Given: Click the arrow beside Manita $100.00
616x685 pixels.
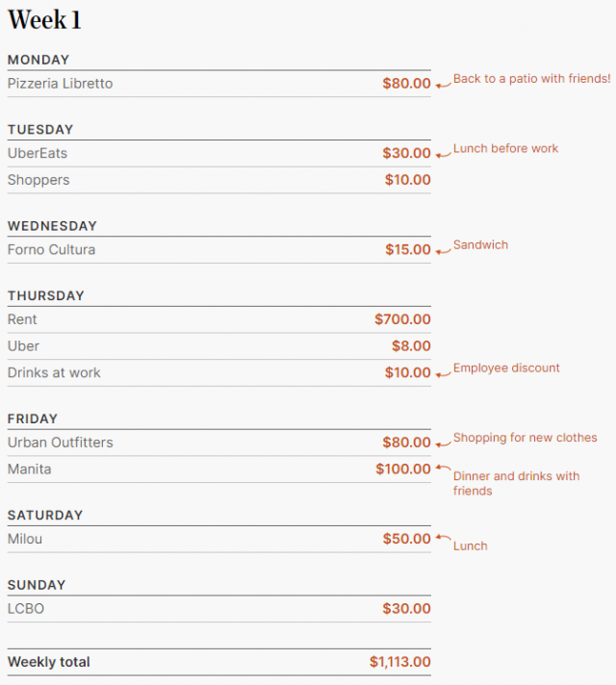Looking at the screenshot, I should 444,468.
